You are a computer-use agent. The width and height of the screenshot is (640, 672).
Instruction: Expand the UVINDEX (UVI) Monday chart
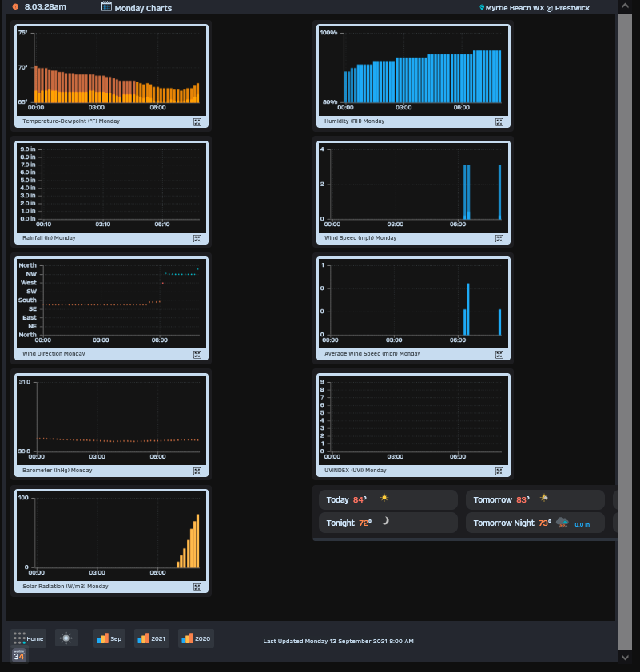[499, 471]
